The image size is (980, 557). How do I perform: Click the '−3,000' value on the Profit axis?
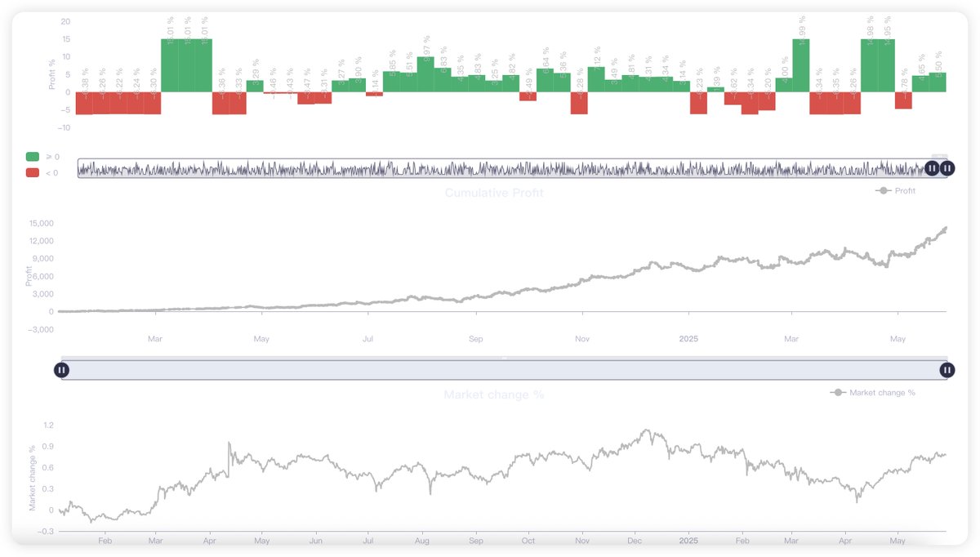click(40, 329)
